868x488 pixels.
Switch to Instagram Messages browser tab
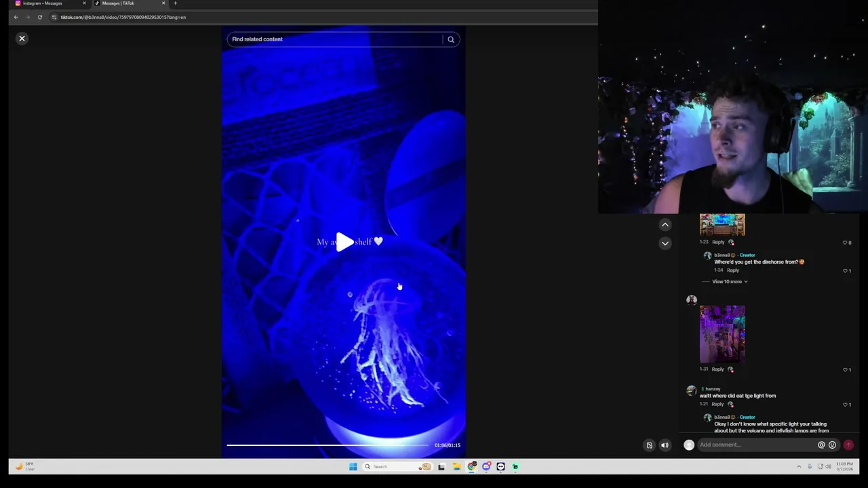47,3
